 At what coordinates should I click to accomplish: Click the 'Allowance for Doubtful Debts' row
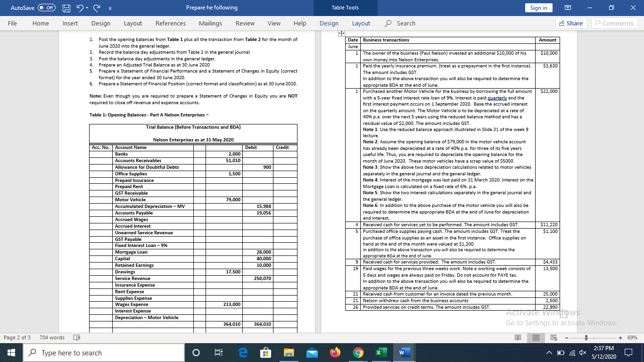(x=194, y=167)
